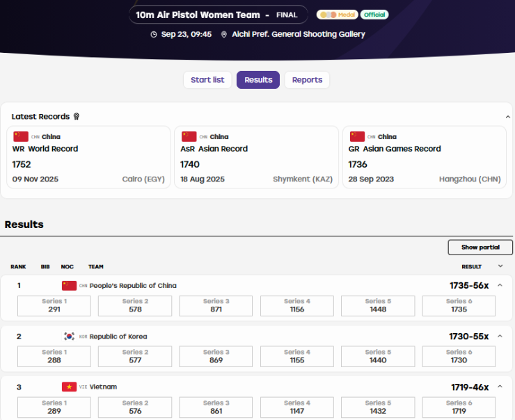The width and height of the screenshot is (515, 420).
Task: Collapse the Republic of Korea series details
Action: (x=500, y=336)
